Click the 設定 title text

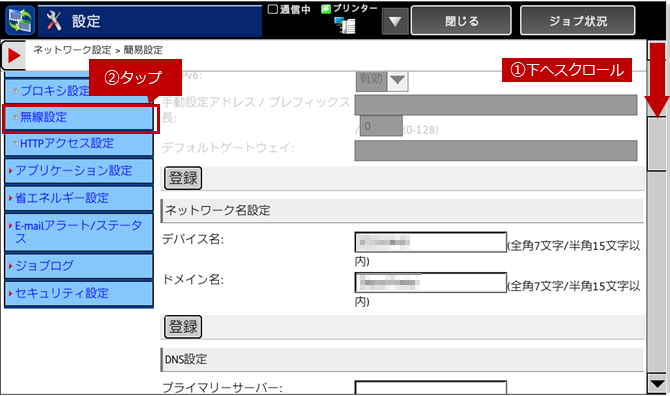click(86, 21)
